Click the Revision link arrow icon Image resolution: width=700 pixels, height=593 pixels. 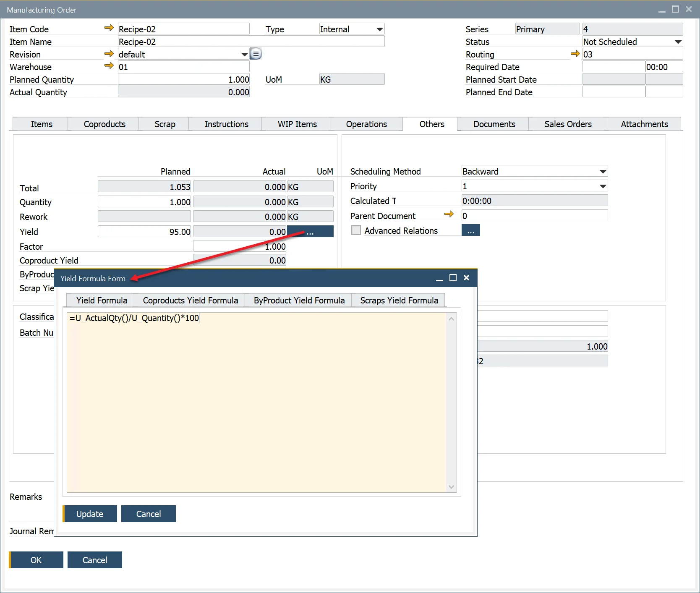(x=109, y=54)
